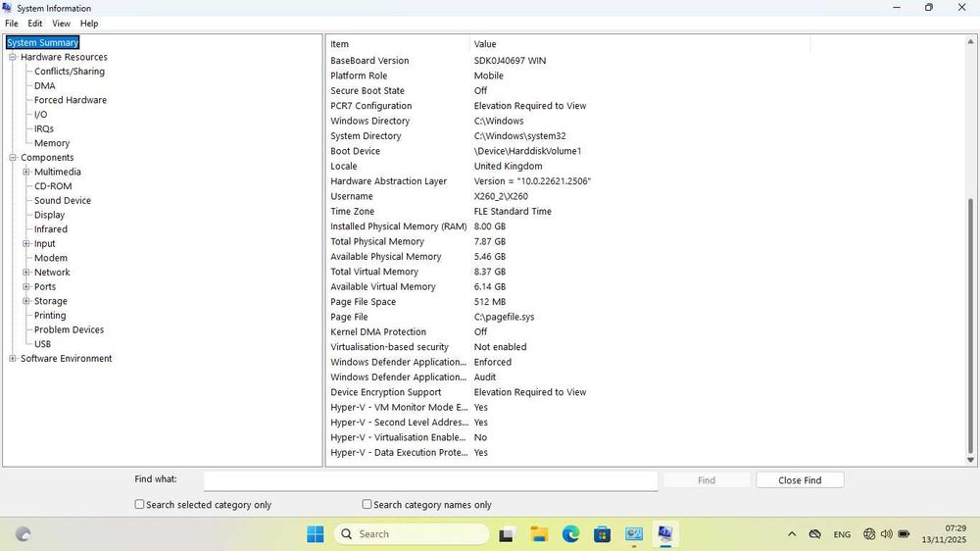980x551 pixels.
Task: Click the System Information taskbar icon
Action: point(665,534)
